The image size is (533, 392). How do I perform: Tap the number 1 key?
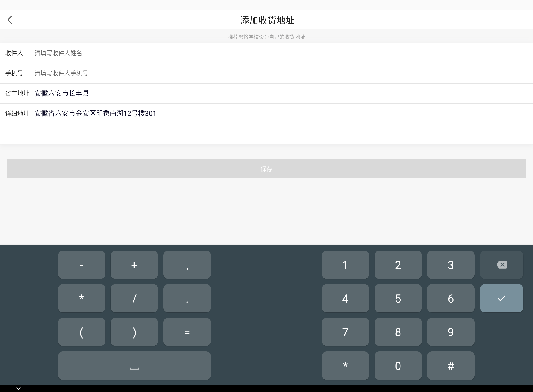pos(345,265)
